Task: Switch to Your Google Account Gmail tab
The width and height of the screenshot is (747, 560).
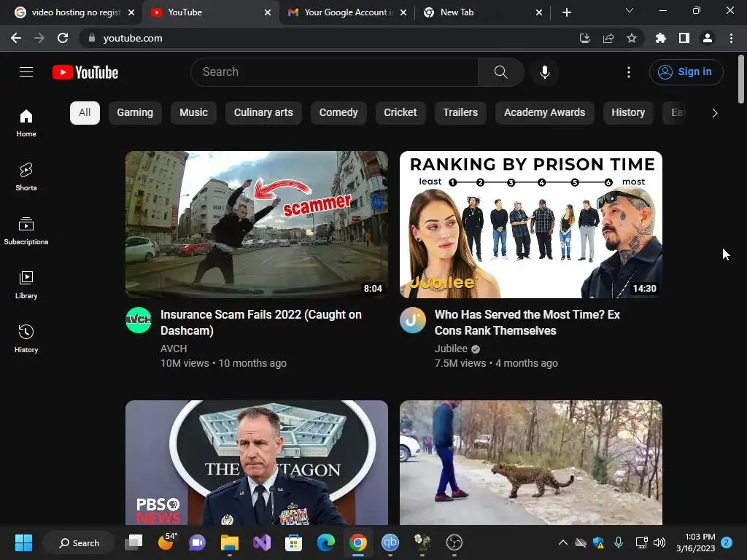Action: tap(347, 12)
